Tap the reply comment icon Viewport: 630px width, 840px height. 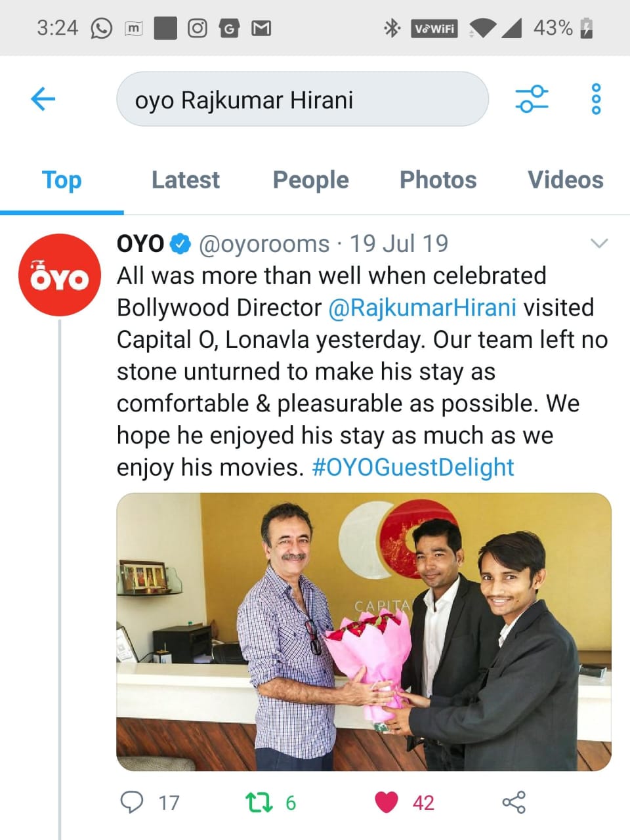tap(132, 802)
